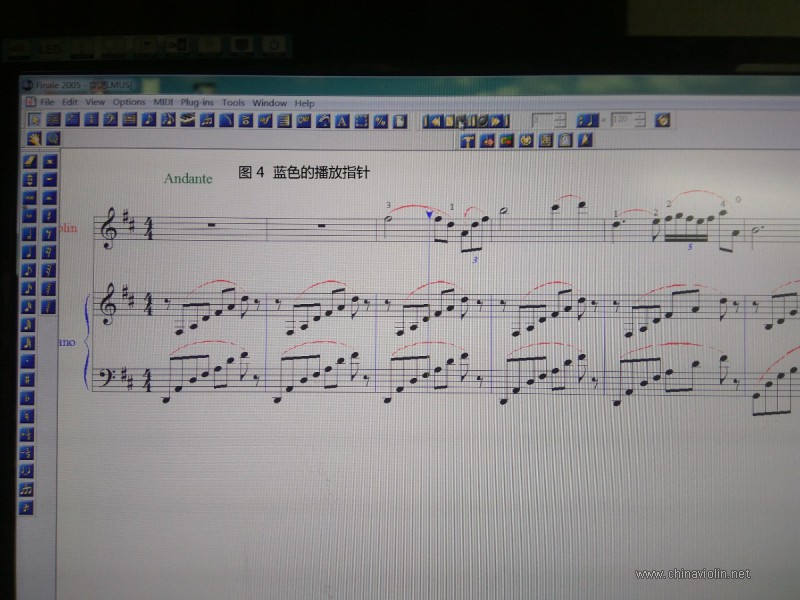Viewport: 800px width, 600px height.
Task: Select the grace note tool
Action: (27, 506)
